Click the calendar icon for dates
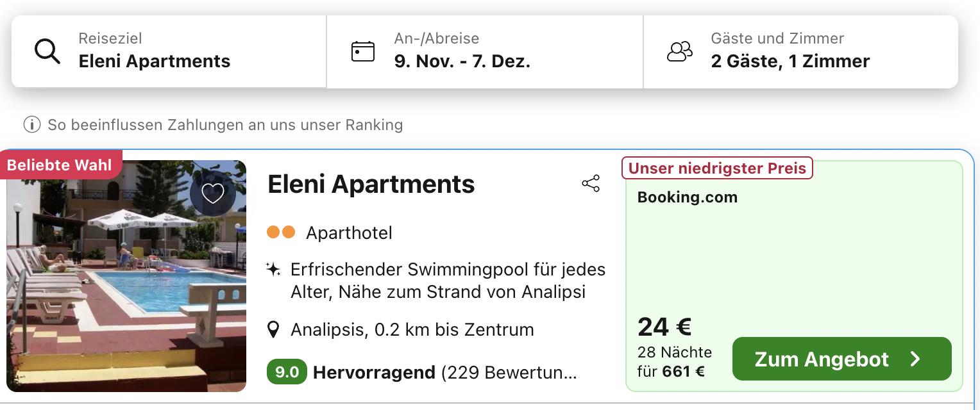 tap(363, 51)
